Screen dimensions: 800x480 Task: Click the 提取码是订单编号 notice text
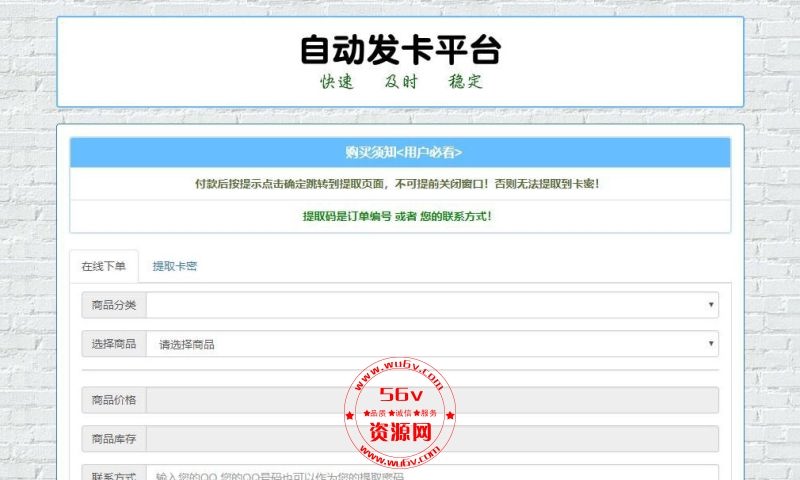pos(397,216)
